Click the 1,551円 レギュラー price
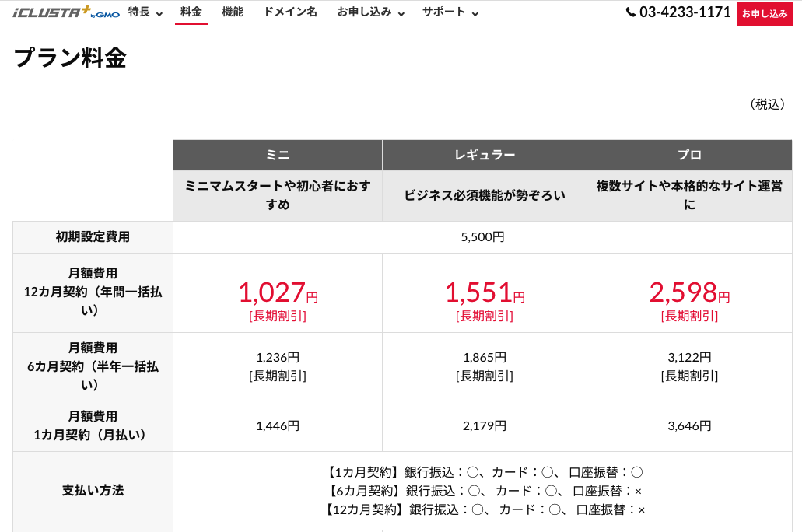Screen dimensions: 802x532 (x=485, y=292)
